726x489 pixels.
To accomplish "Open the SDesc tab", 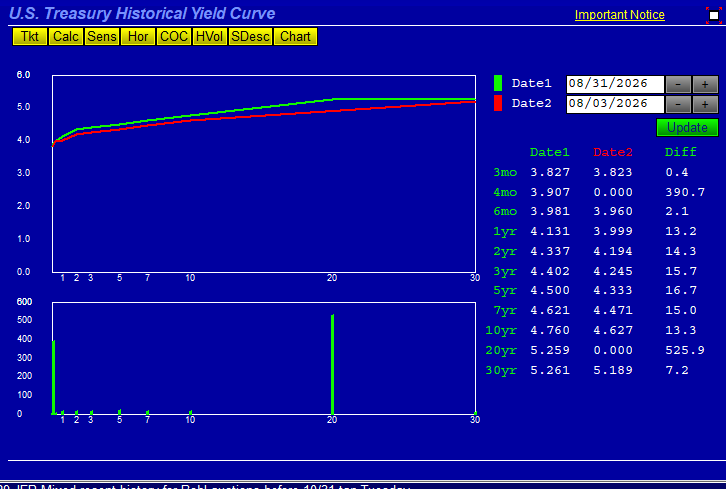I will tap(250, 37).
